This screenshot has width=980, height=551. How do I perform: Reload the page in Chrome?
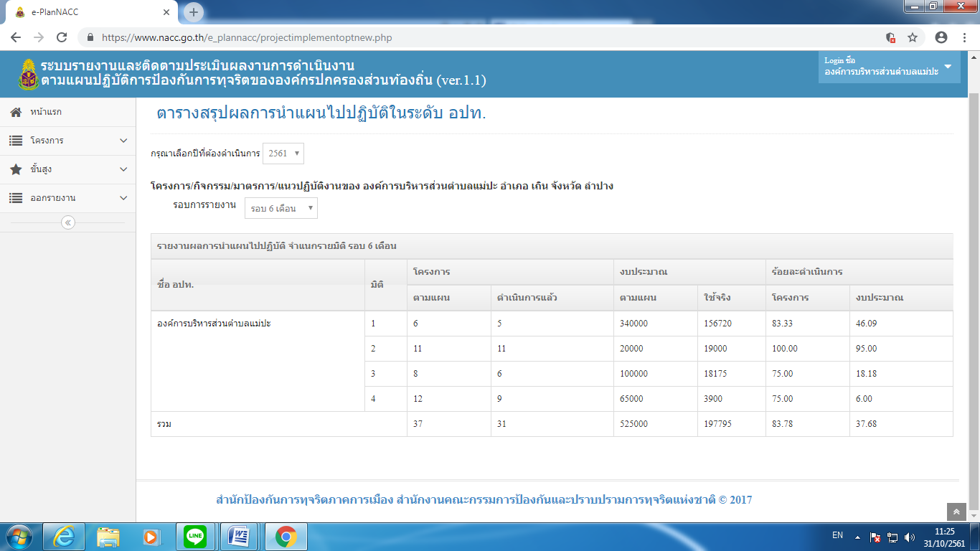coord(62,37)
